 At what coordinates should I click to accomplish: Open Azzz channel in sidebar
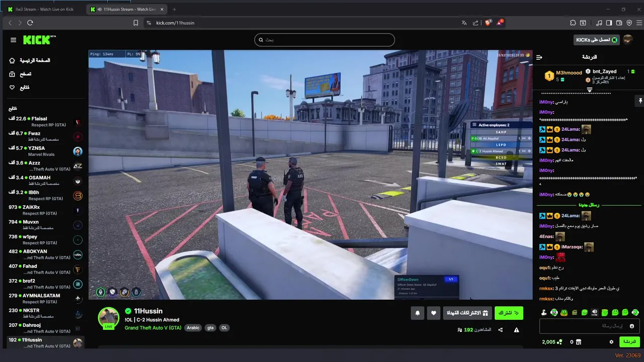point(45,166)
